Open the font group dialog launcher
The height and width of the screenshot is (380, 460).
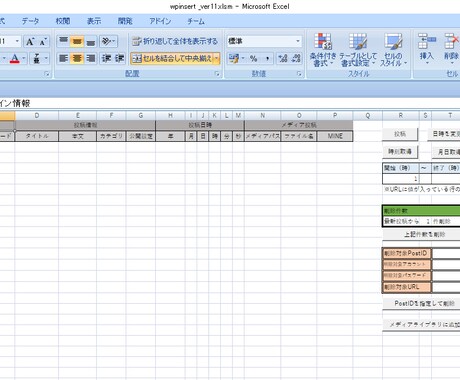[x=47, y=74]
